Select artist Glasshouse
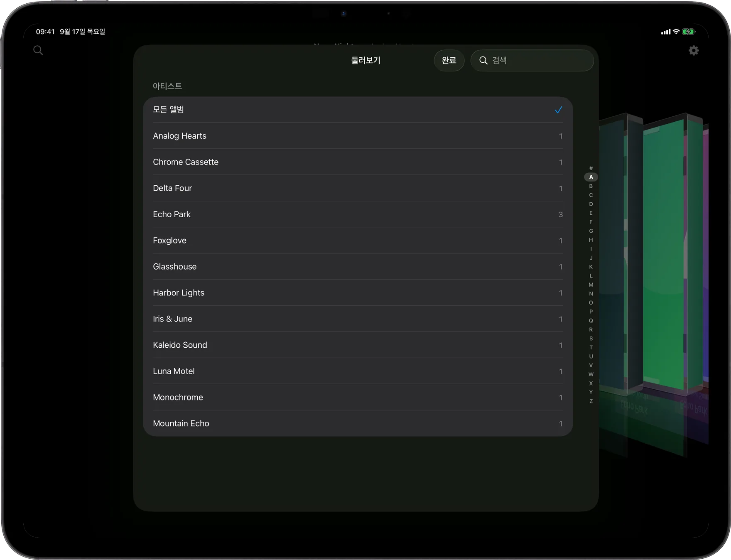 click(x=358, y=267)
